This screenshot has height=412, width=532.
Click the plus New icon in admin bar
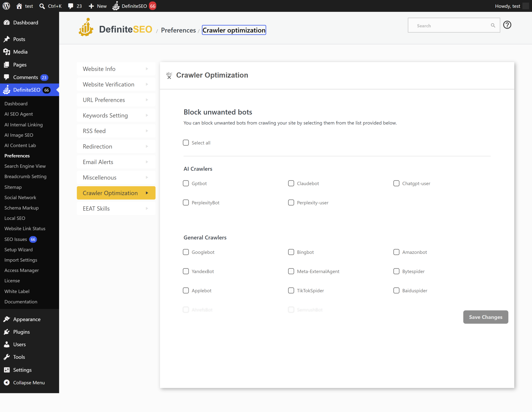[91, 6]
